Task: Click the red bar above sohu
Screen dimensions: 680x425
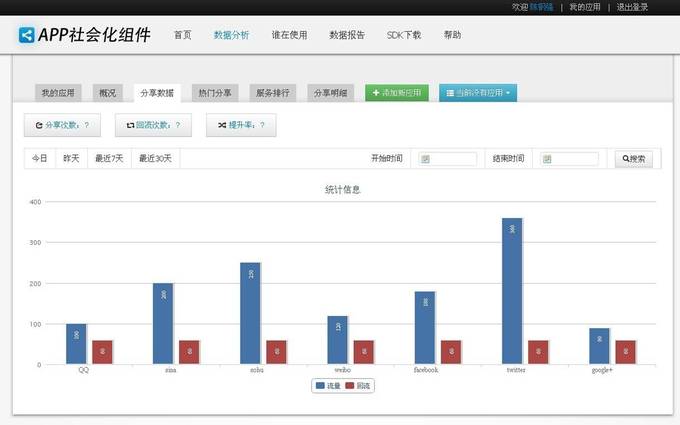Action: click(x=277, y=352)
